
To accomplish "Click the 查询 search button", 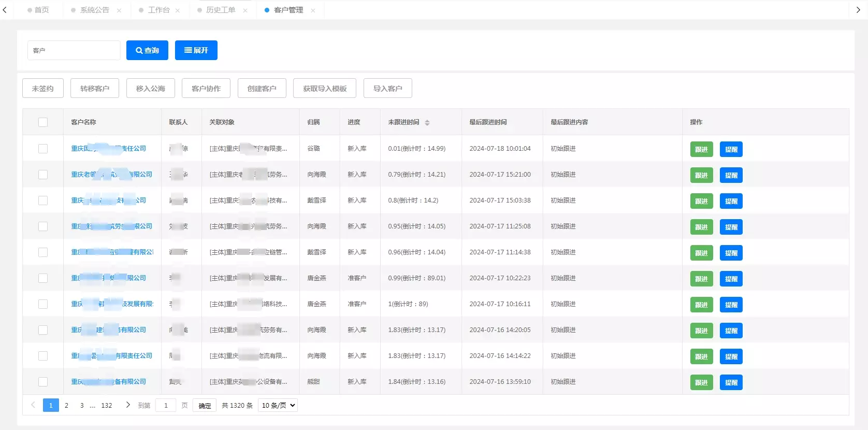I will tap(147, 50).
